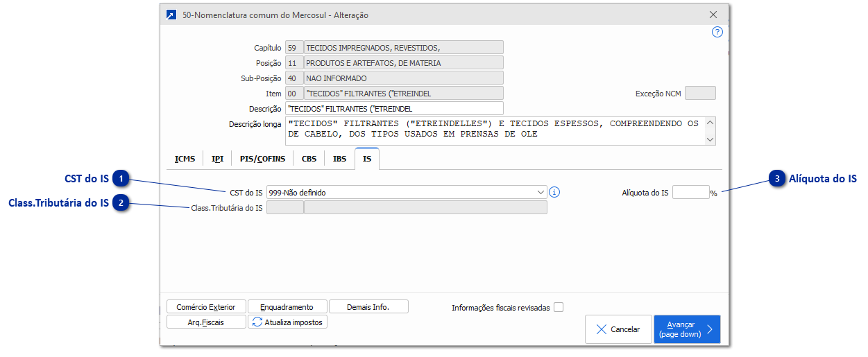Close the Nomenclatura comum do Mercosul window

(x=713, y=15)
